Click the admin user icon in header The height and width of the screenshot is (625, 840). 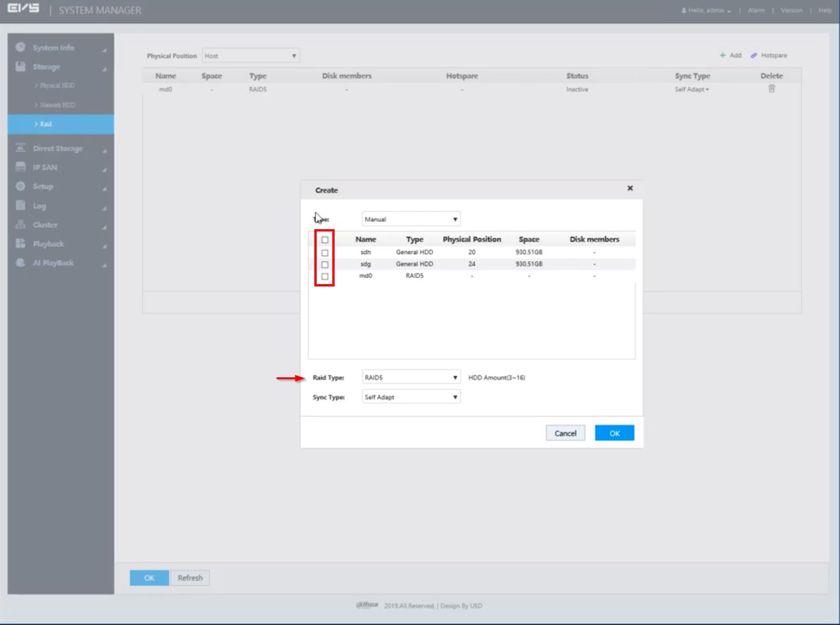[684, 10]
